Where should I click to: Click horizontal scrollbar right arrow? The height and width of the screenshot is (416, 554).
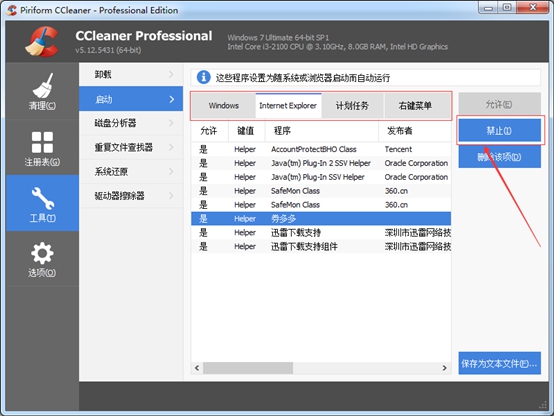pyautogui.click(x=444, y=368)
